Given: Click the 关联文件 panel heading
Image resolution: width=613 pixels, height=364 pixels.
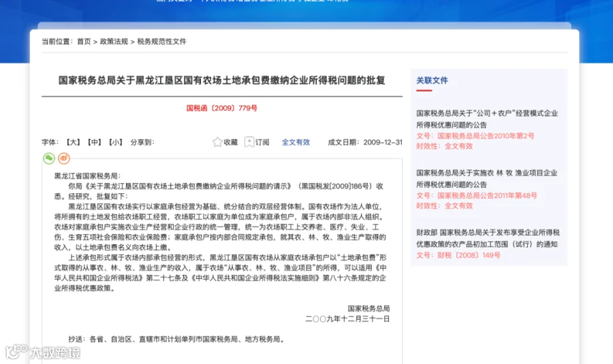Looking at the screenshot, I should pyautogui.click(x=432, y=80).
